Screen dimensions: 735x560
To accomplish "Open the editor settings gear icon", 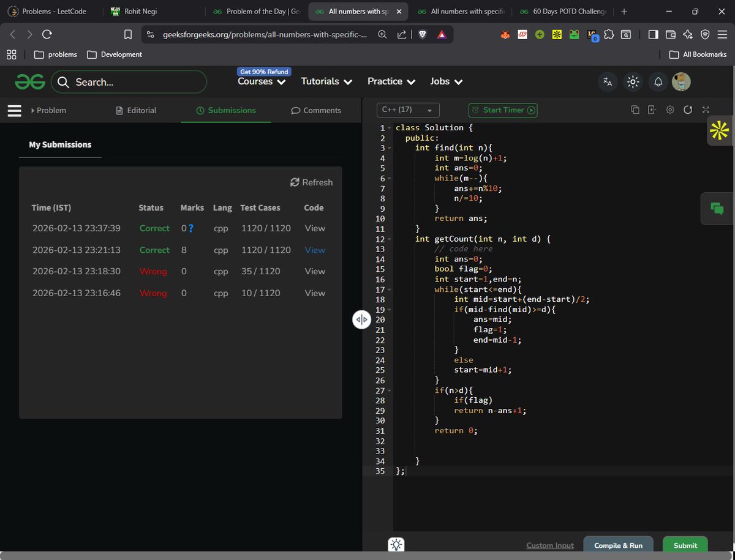I will click(x=670, y=110).
